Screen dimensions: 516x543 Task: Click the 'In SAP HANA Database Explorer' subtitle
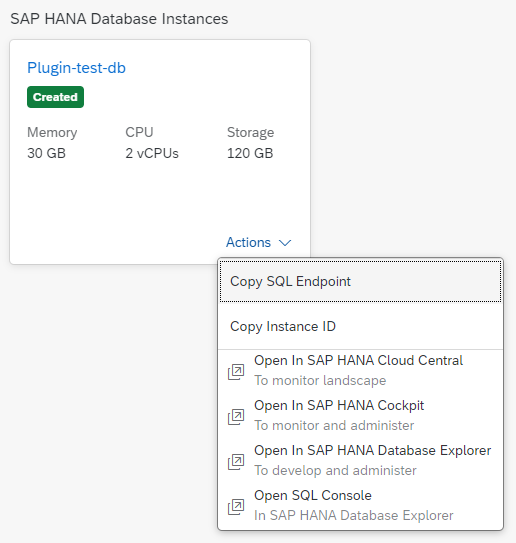[354, 515]
